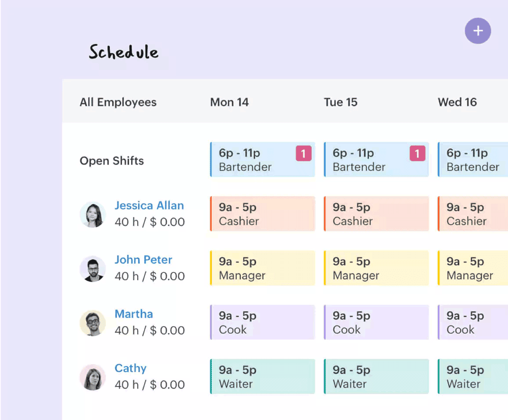Image resolution: width=508 pixels, height=420 pixels.
Task: Open Monday's Cashier shift for Jessica
Action: pos(263,214)
